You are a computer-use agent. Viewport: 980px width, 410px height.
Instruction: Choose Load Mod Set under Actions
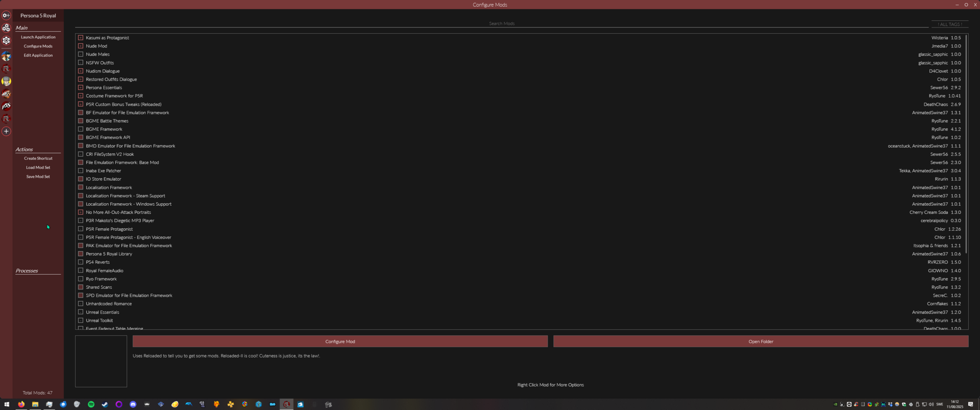tap(38, 167)
